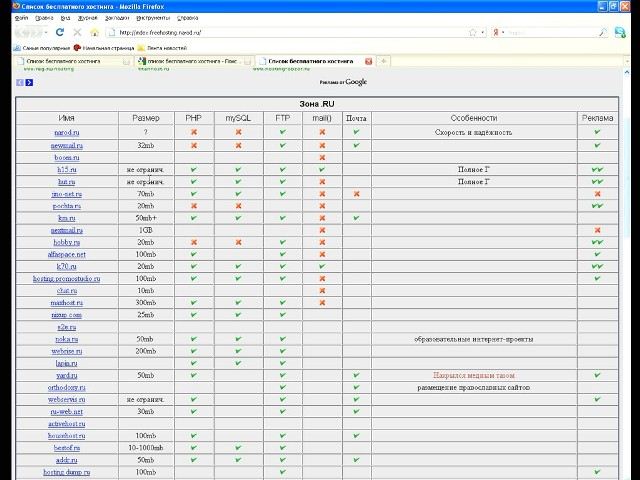Open Лента новостей bookmark
The image size is (640, 480).
click(162, 48)
